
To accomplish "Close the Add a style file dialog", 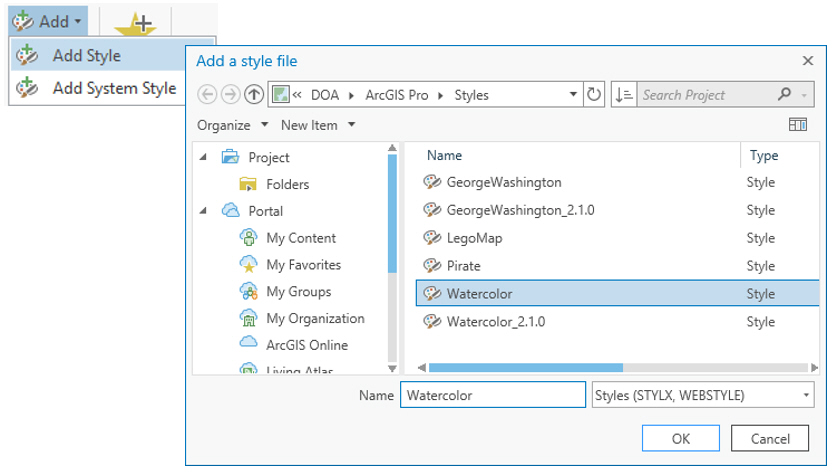I will [808, 61].
